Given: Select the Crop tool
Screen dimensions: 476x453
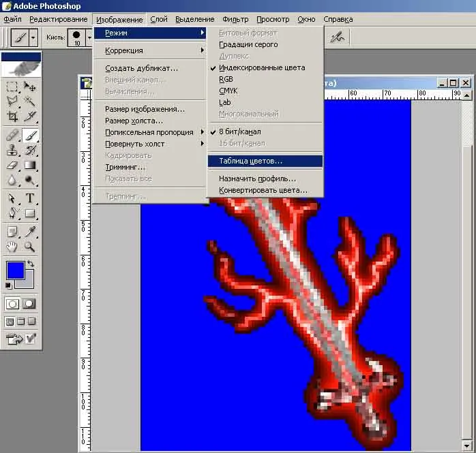Looking at the screenshot, I should pyautogui.click(x=12, y=116).
